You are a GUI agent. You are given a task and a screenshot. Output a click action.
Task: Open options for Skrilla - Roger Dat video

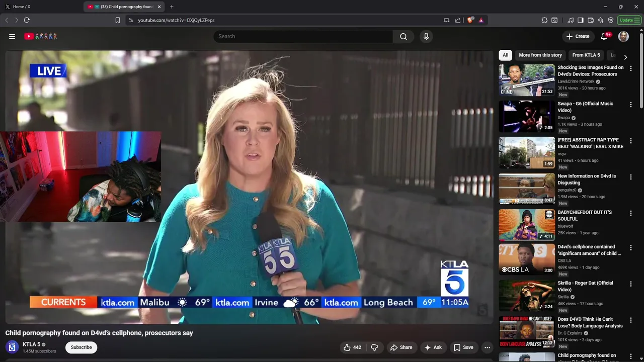tap(631, 284)
